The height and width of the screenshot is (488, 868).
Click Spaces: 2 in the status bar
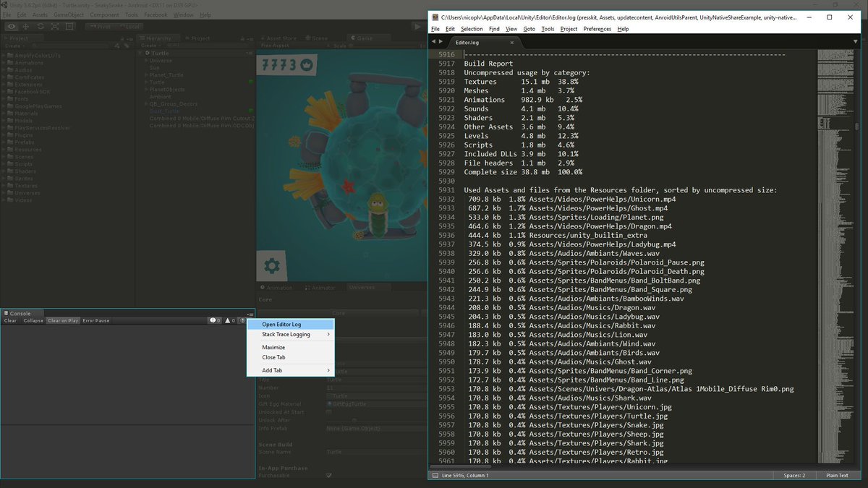pyautogui.click(x=794, y=475)
